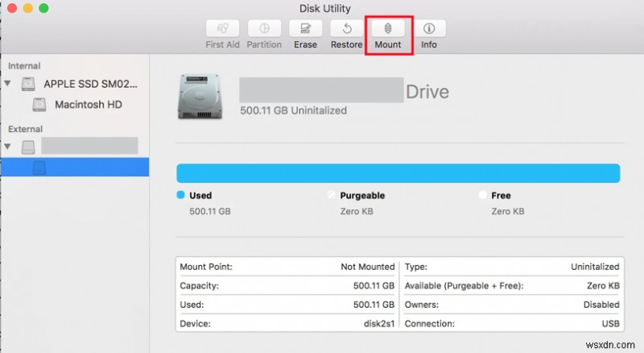Screen dimensions: 644x353
Task: Click the 'disk2s1' device value
Action: (x=378, y=324)
